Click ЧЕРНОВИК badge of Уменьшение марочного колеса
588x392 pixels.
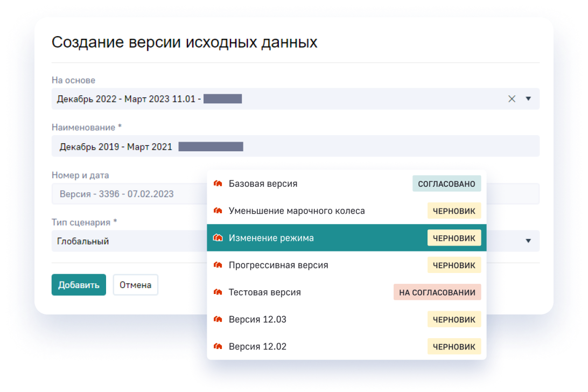454,211
